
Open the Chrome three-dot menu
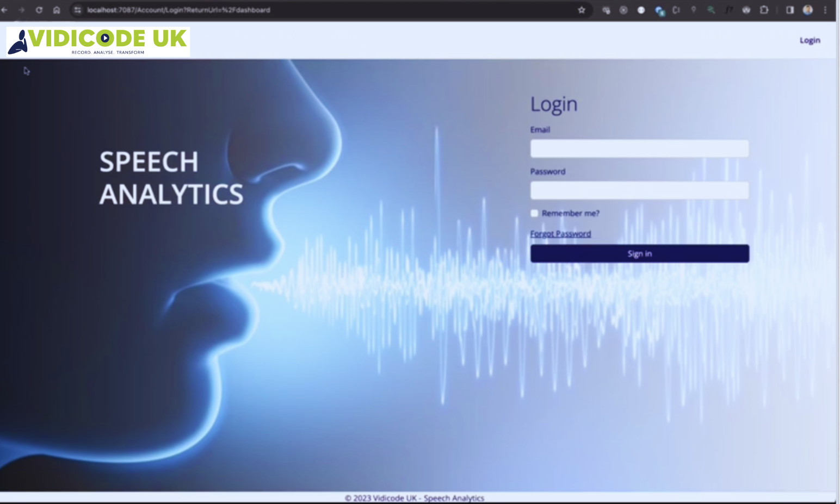point(825,10)
